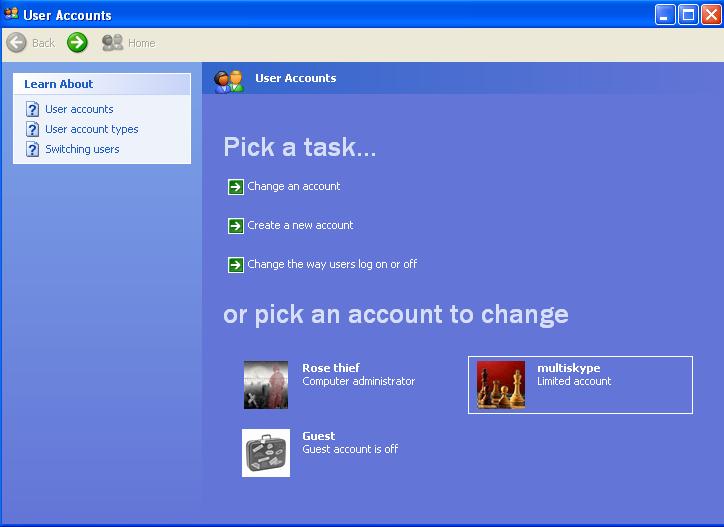The height and width of the screenshot is (527, 724).
Task: Click the green Forward arrow button
Action: coord(77,42)
